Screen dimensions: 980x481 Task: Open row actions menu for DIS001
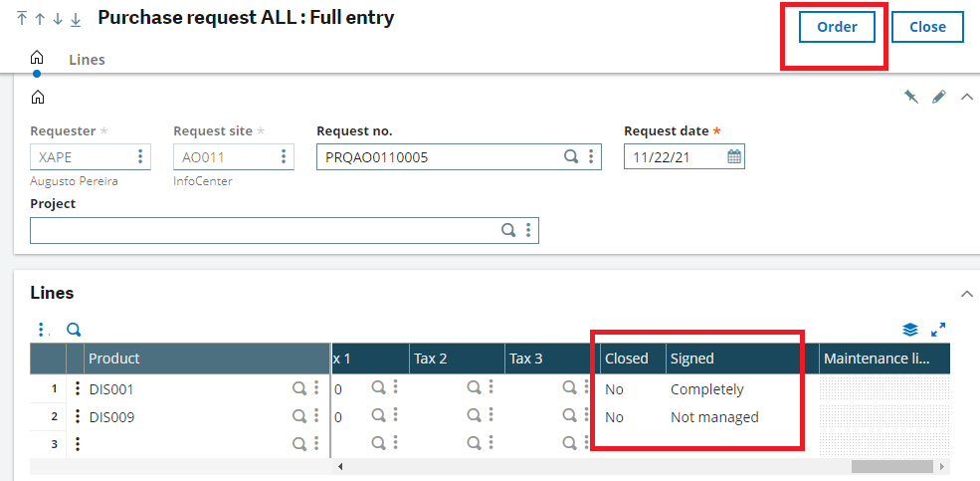coord(78,389)
